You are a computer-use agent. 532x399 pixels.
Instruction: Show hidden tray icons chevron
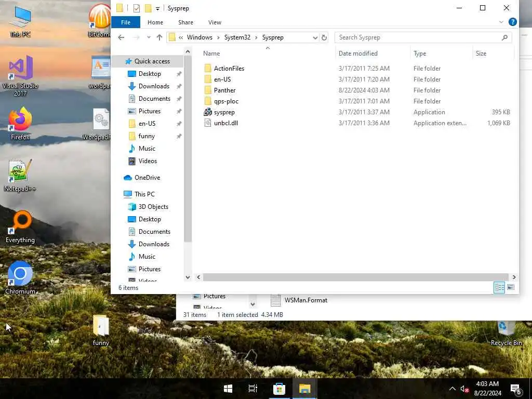point(453,389)
